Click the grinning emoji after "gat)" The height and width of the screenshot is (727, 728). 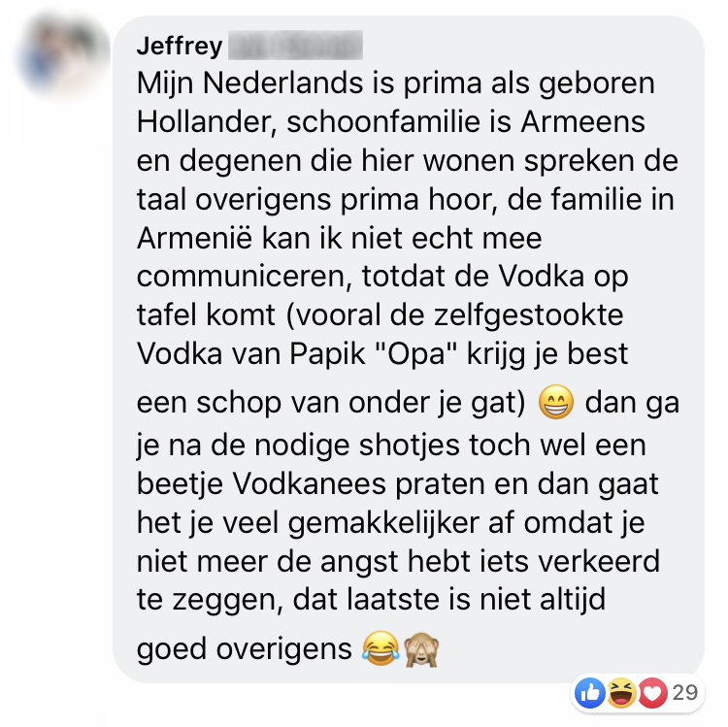(556, 402)
